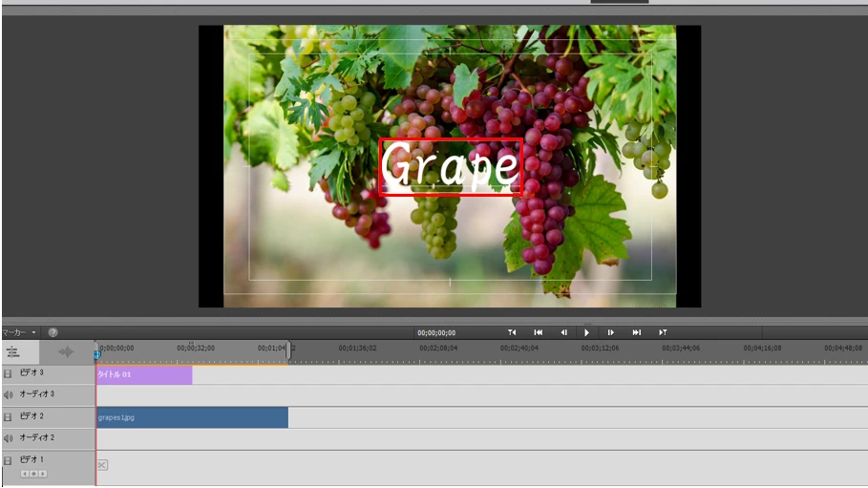Go to next edit point
This screenshot has width=868, height=488.
663,332
